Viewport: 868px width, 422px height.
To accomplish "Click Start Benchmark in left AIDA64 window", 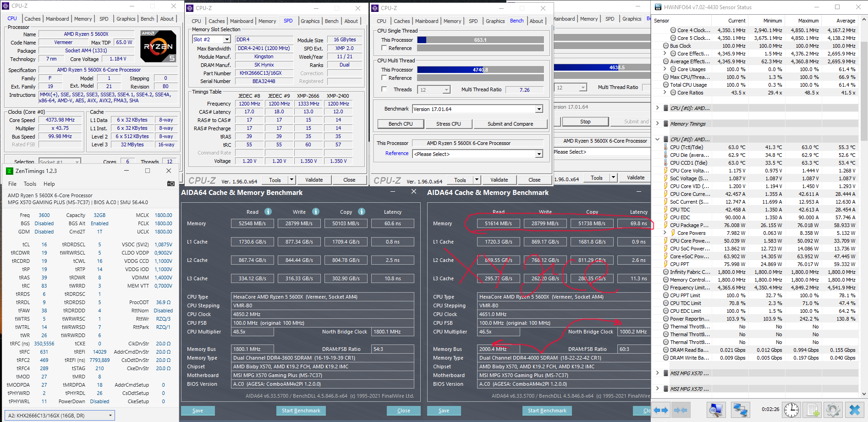I will click(x=301, y=411).
